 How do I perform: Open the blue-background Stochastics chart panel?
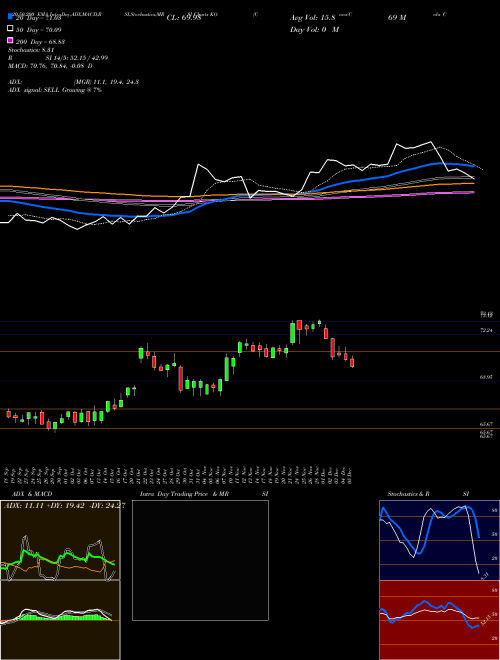pos(439,540)
